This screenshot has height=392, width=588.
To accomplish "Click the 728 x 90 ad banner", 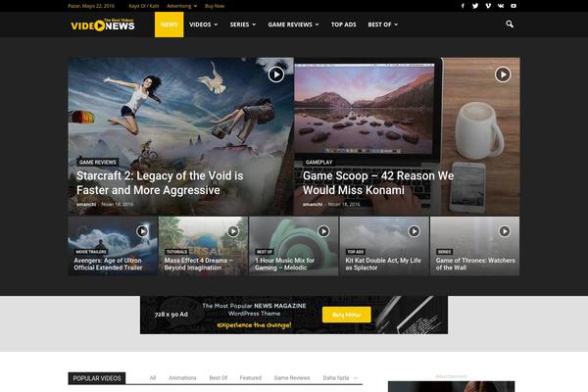I will point(294,315).
